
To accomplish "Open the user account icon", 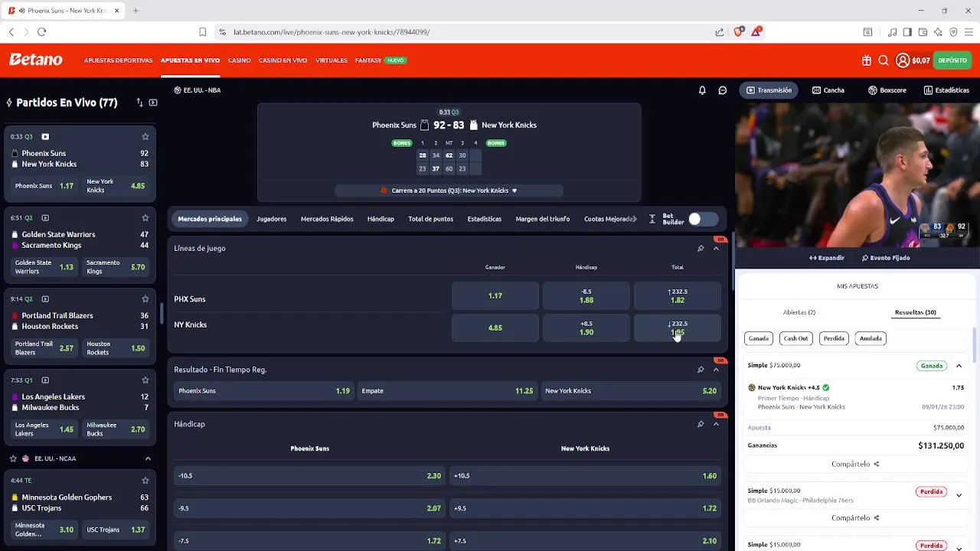I will tap(903, 60).
